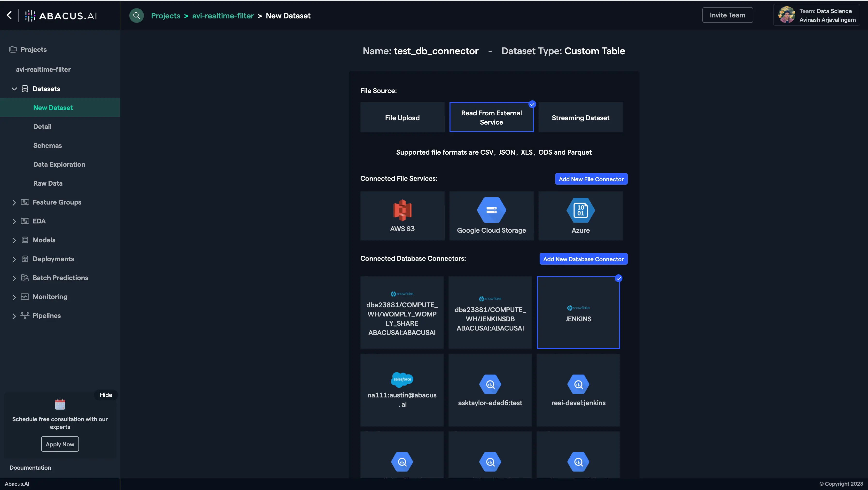Click the Models sidebar icon
Viewport: 868px width, 490px height.
(25, 240)
